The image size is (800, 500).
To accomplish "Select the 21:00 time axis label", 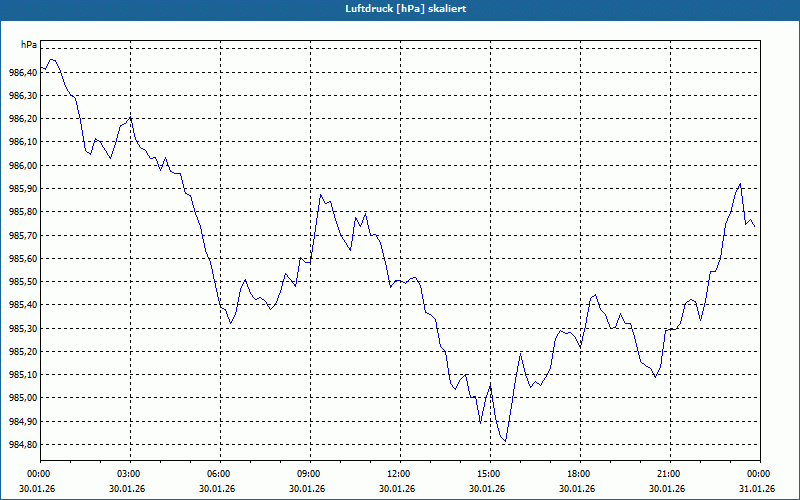I will (x=670, y=474).
